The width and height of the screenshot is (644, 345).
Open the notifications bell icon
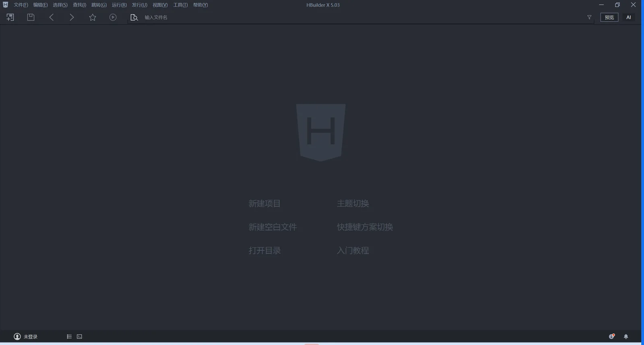pos(626,337)
